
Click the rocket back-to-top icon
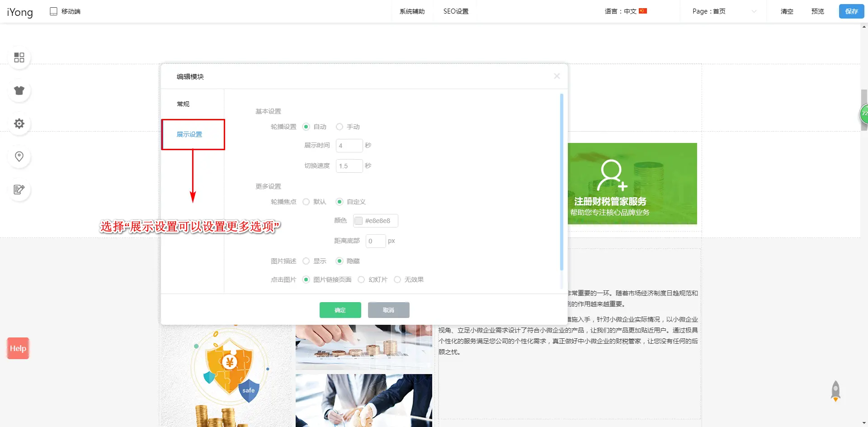point(835,390)
